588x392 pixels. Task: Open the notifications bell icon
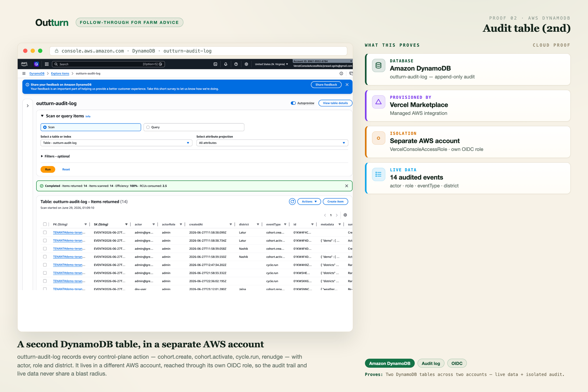(226, 64)
